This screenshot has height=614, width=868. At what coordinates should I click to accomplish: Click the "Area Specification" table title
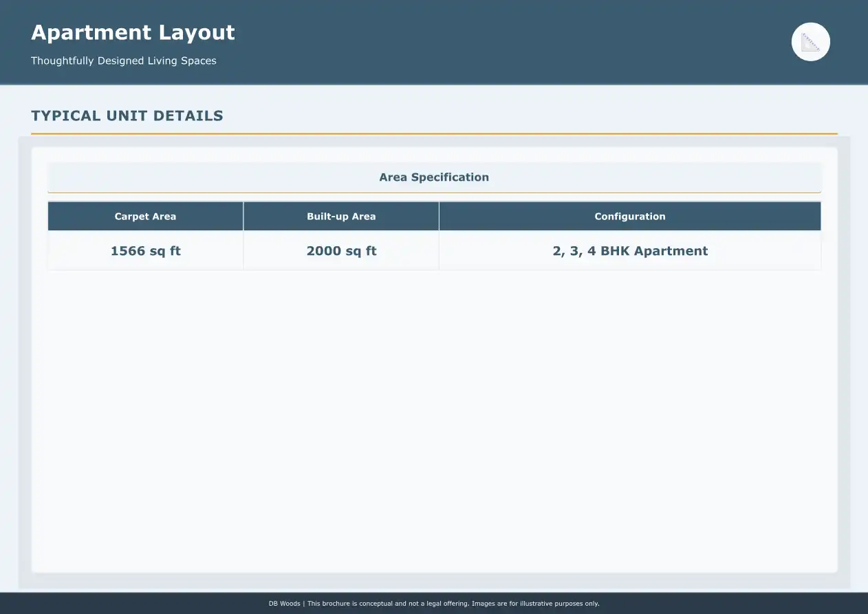434,177
